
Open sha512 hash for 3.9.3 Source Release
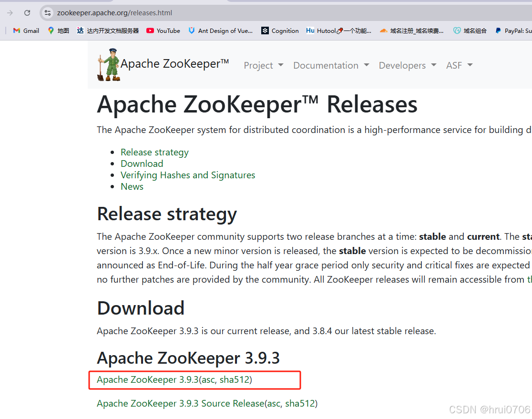[x=300, y=403]
